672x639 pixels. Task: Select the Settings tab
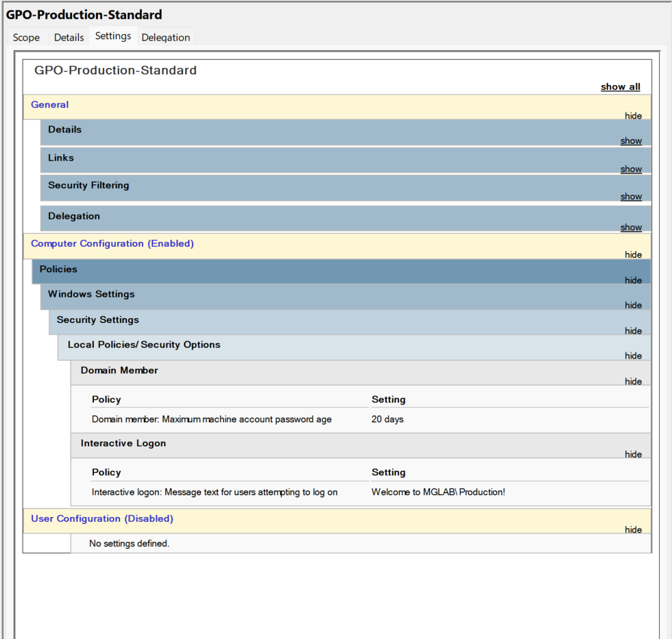coord(113,36)
